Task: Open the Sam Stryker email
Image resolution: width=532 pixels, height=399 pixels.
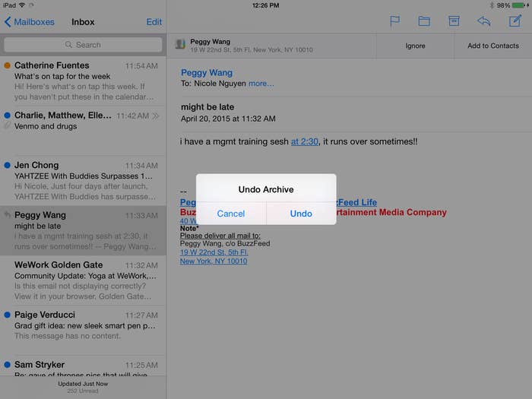Action: tap(83, 366)
